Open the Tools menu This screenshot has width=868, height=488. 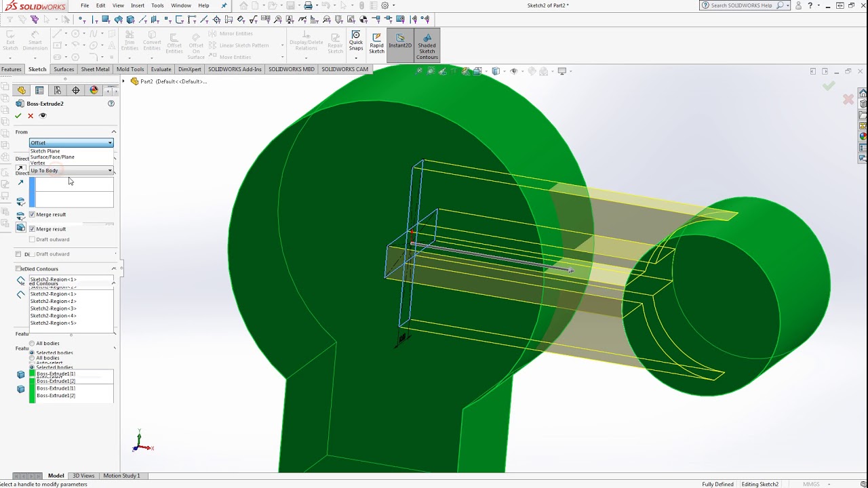pos(157,5)
